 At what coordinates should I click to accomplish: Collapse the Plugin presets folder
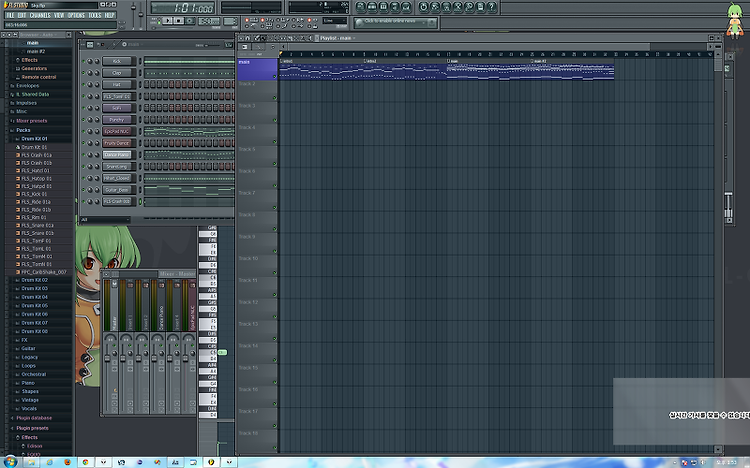click(x=32, y=428)
